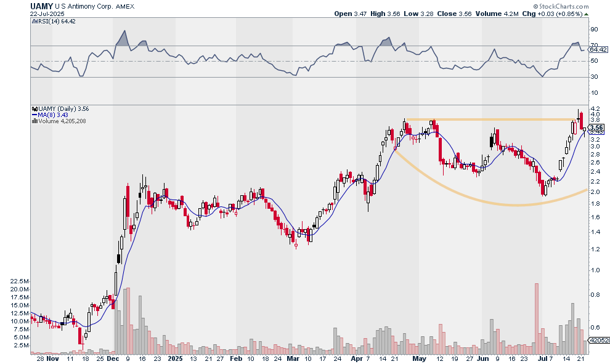The width and height of the screenshot is (610, 364).
Task: Open the StockCharts.com watermark link
Action: [x=563, y=6]
